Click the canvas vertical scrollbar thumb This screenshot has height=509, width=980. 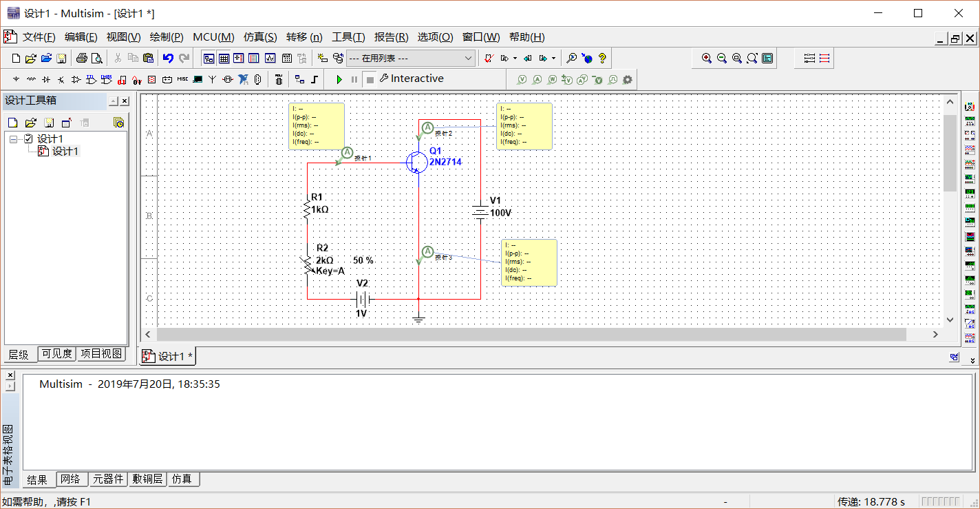pyautogui.click(x=950, y=153)
